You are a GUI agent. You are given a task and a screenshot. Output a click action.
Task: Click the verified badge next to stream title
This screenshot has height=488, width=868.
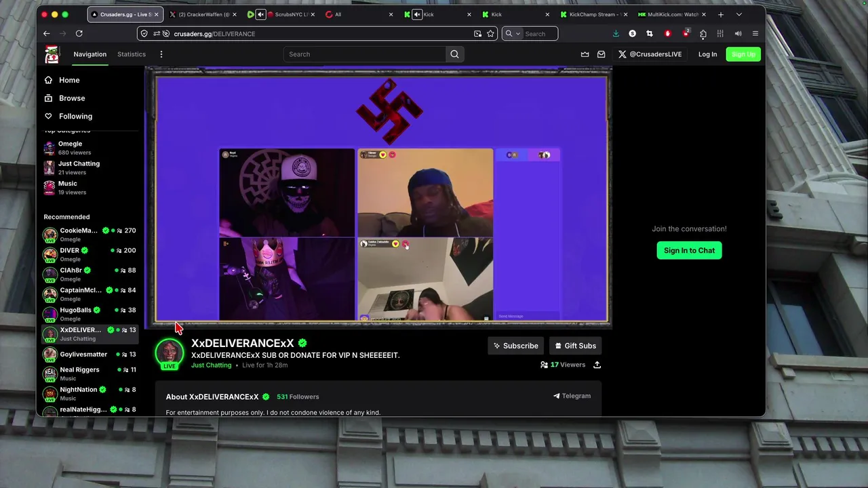(302, 344)
